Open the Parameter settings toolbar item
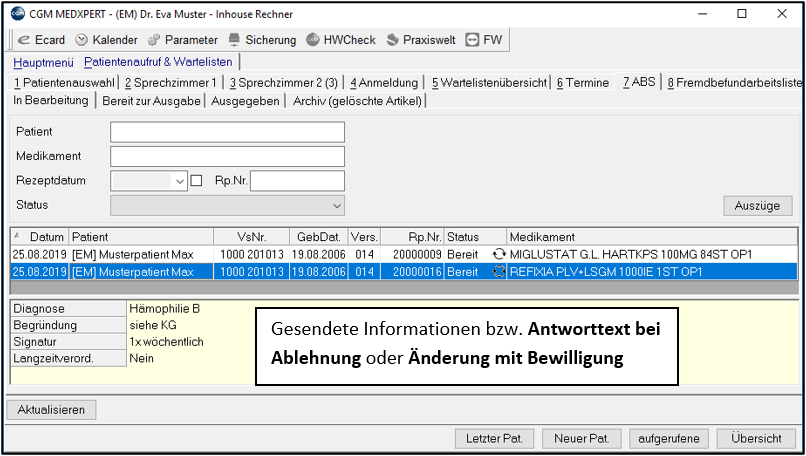Screen dimensions: 806x456 click(x=183, y=40)
